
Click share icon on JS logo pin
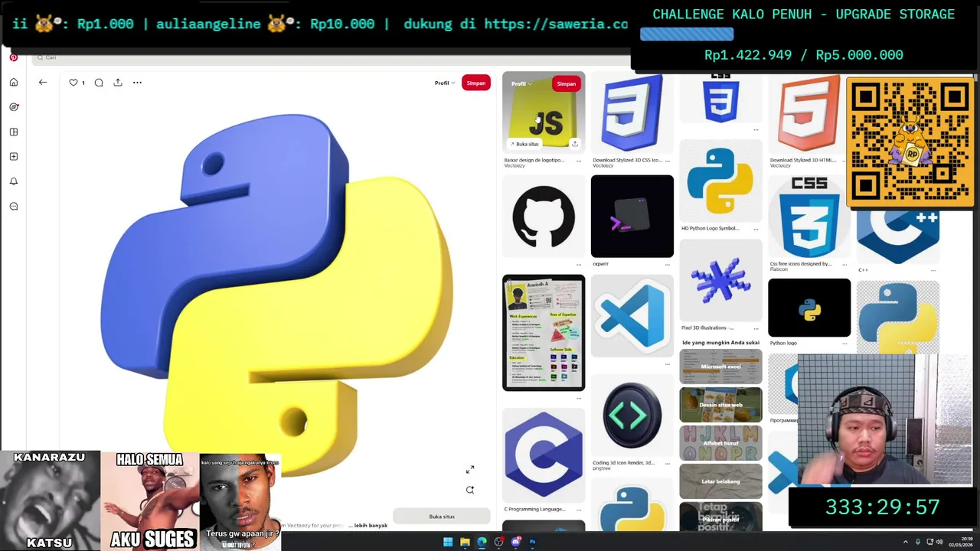574,144
